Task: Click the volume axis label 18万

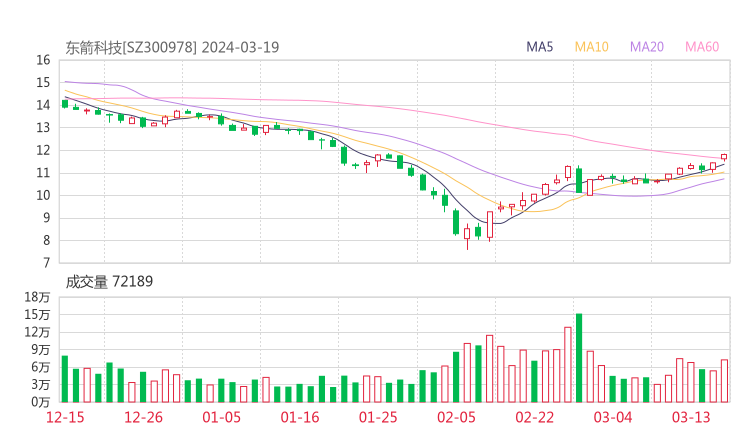Action: [37, 297]
